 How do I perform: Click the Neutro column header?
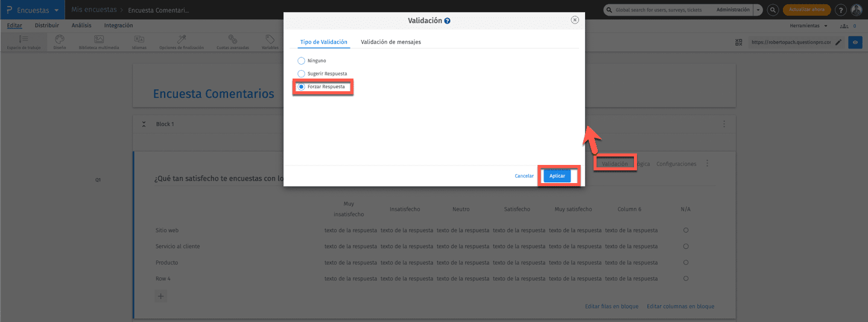[x=461, y=209]
